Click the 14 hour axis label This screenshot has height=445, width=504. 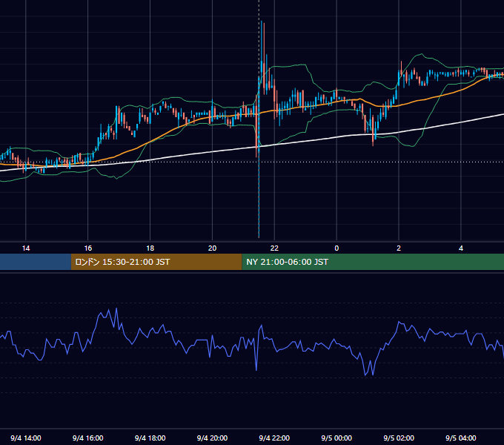[x=26, y=248]
